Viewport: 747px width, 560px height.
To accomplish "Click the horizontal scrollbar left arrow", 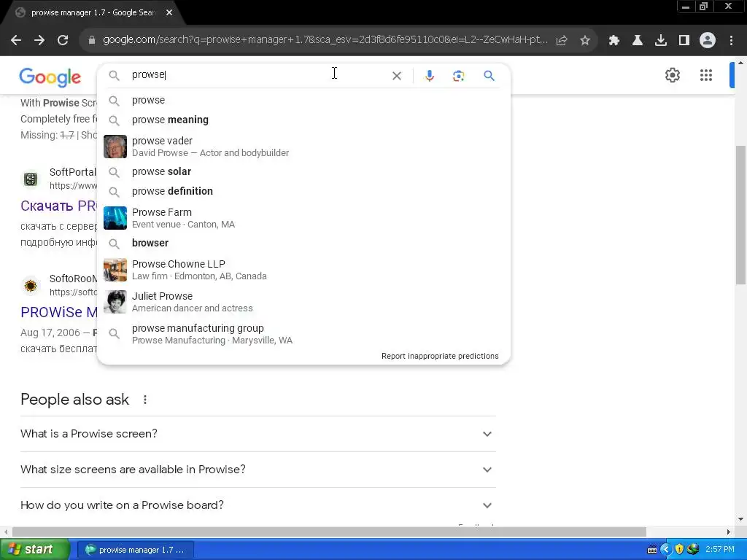I will 6,532.
